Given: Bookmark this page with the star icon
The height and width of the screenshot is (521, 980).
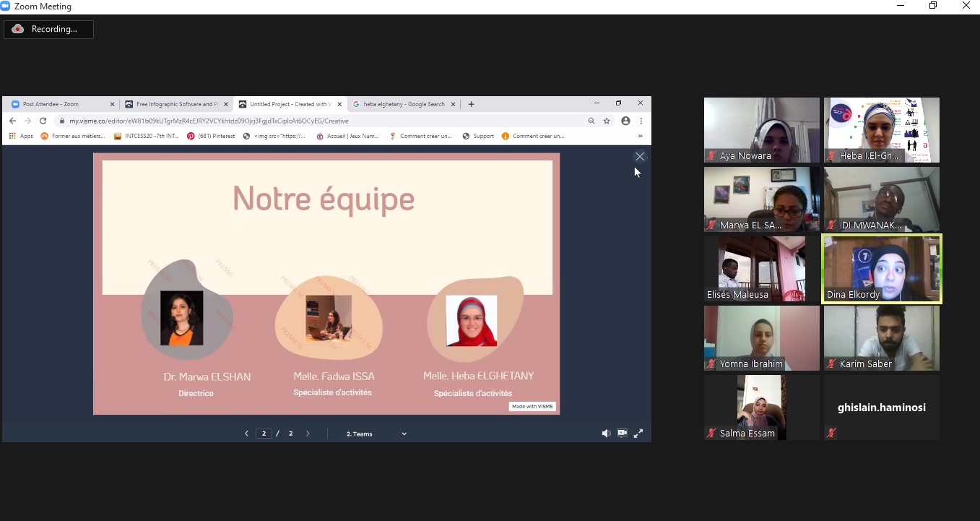Looking at the screenshot, I should (x=607, y=121).
